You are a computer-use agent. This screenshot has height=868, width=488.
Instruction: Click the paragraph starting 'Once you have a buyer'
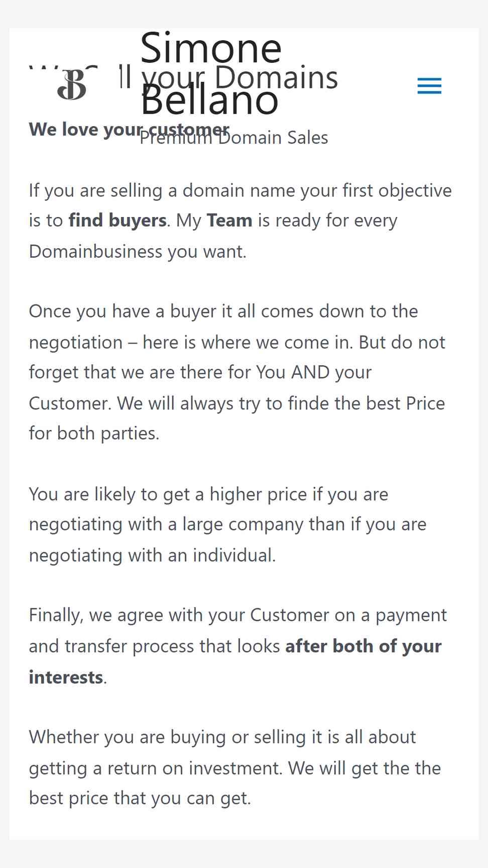tap(237, 372)
